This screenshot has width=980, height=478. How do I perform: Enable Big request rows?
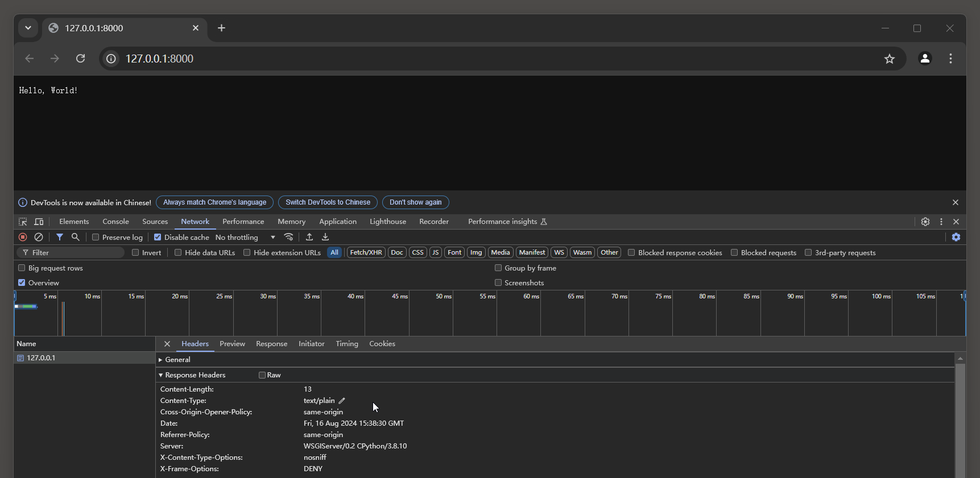point(22,268)
